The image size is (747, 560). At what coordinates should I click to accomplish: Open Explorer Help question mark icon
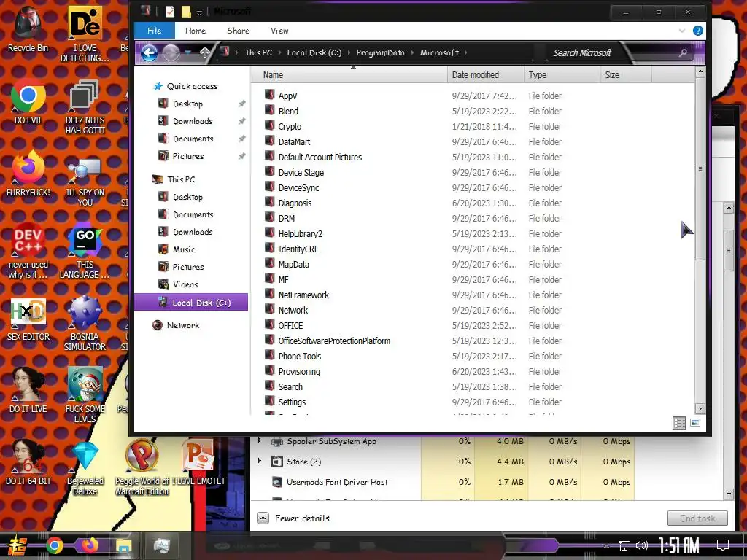698,31
